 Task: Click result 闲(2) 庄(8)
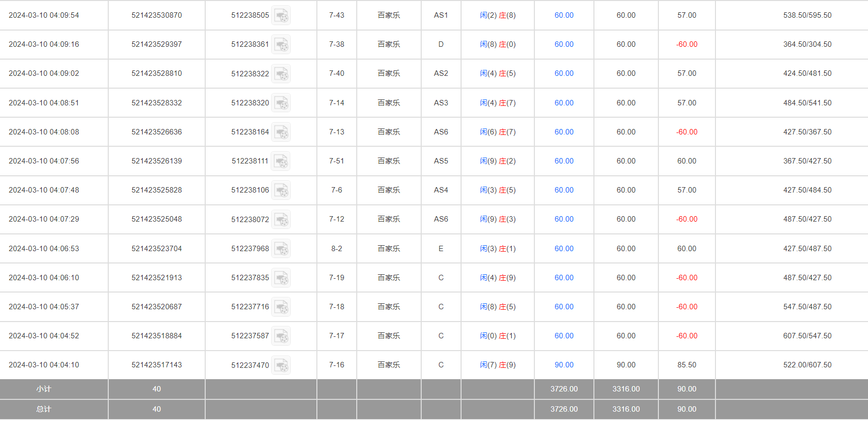click(497, 15)
